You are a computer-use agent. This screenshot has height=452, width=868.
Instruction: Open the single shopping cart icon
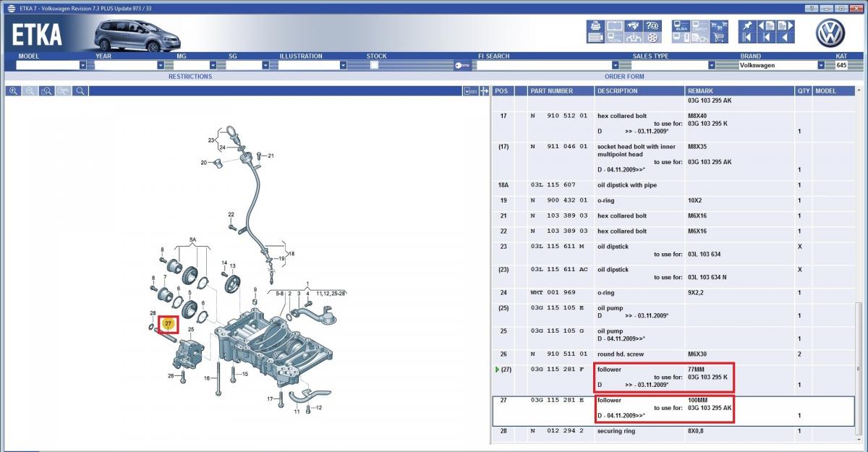[x=719, y=38]
